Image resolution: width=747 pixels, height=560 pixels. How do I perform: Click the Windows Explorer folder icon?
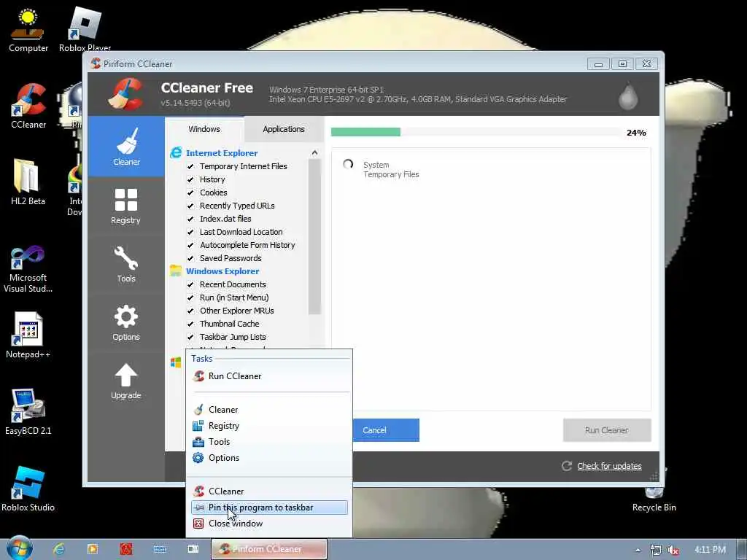[x=176, y=271]
